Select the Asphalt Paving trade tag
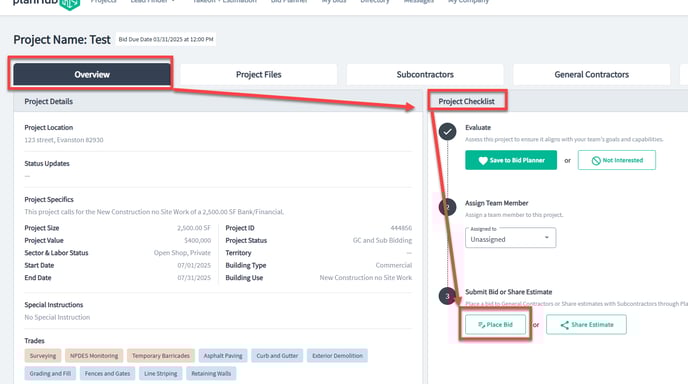 tap(223, 356)
